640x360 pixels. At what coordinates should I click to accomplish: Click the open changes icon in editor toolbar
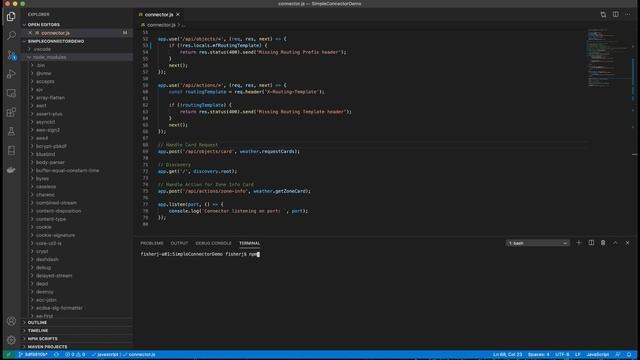click(603, 14)
